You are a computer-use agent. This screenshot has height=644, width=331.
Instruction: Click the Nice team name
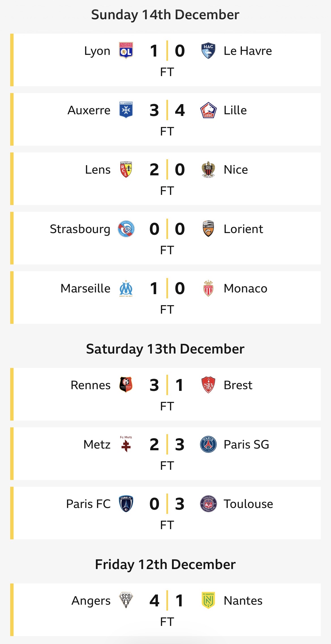(x=236, y=170)
